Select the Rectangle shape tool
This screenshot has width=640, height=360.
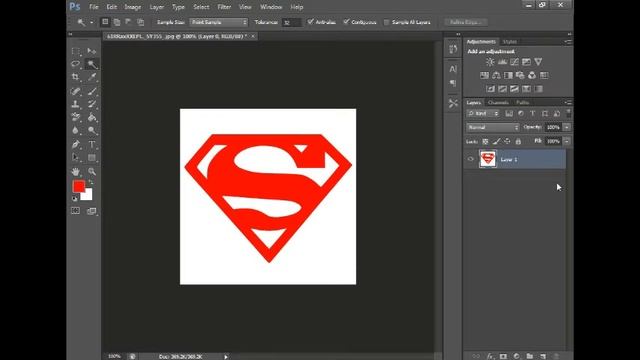tap(92, 158)
